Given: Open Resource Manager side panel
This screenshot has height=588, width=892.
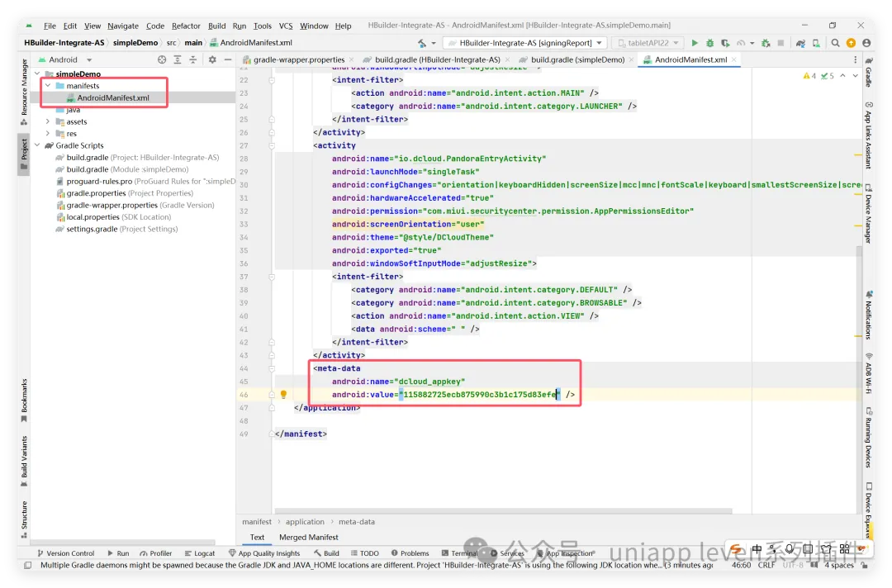Looking at the screenshot, I should tap(24, 92).
